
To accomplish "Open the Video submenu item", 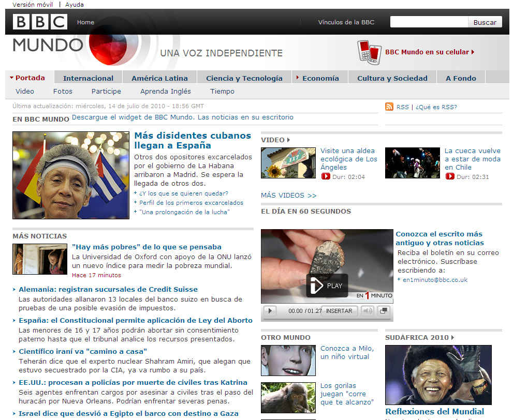I will [25, 91].
